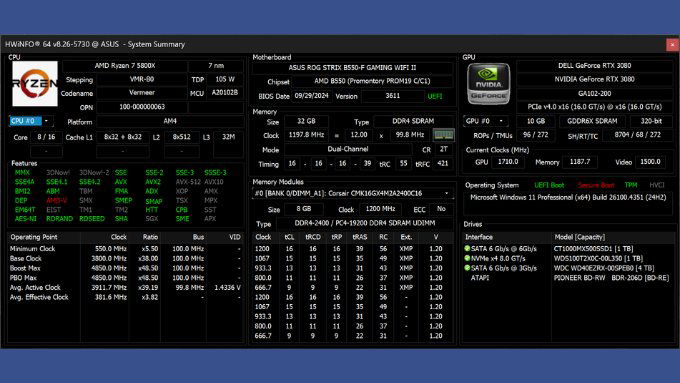Click the NVIDIA GeForce GPU logo

click(488, 84)
